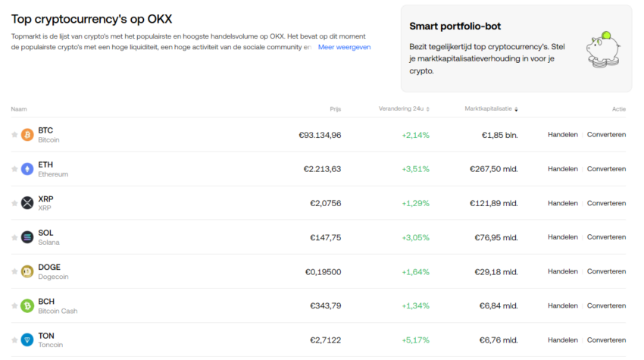
Task: Sort by Marktkapitalisatie column arrows
Action: [x=516, y=109]
